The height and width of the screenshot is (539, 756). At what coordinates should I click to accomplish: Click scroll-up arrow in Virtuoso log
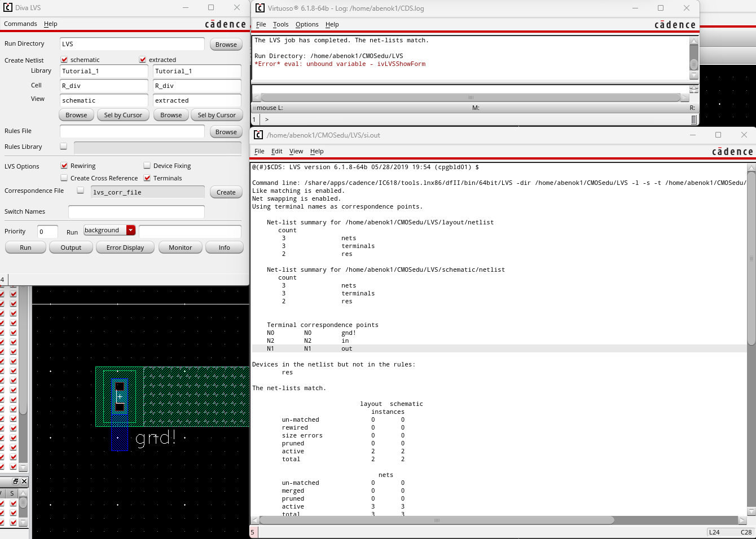point(694,41)
